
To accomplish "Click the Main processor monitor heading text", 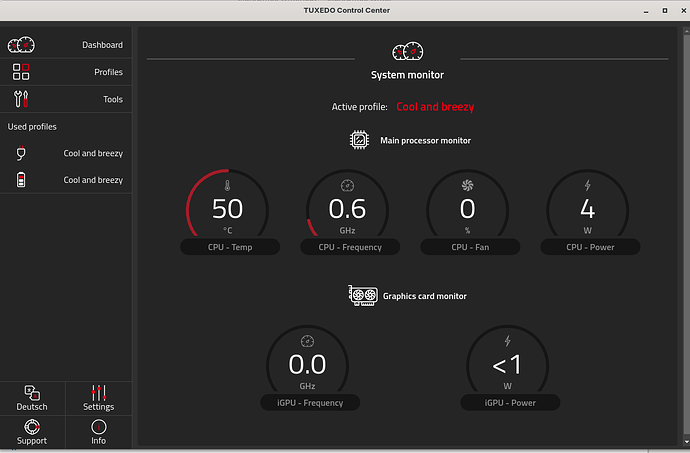I will tap(426, 140).
